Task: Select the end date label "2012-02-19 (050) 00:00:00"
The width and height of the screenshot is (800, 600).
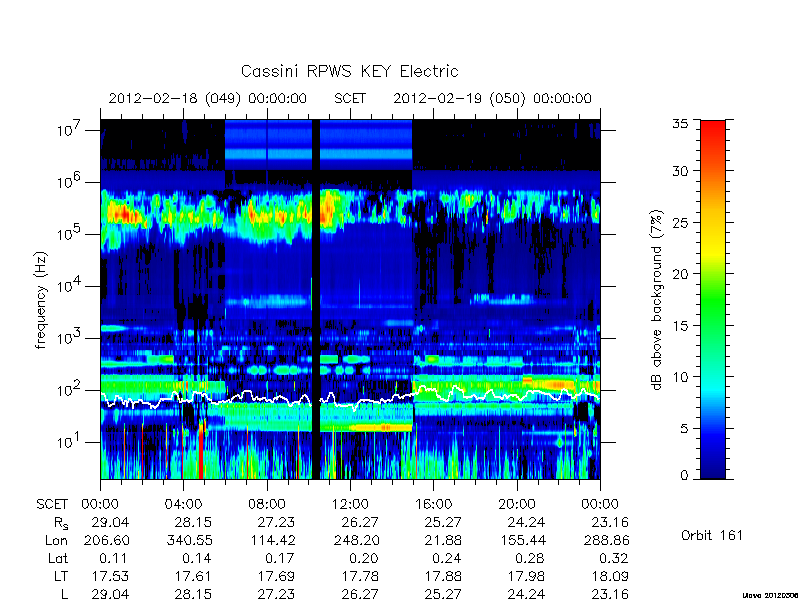Action: tap(492, 98)
